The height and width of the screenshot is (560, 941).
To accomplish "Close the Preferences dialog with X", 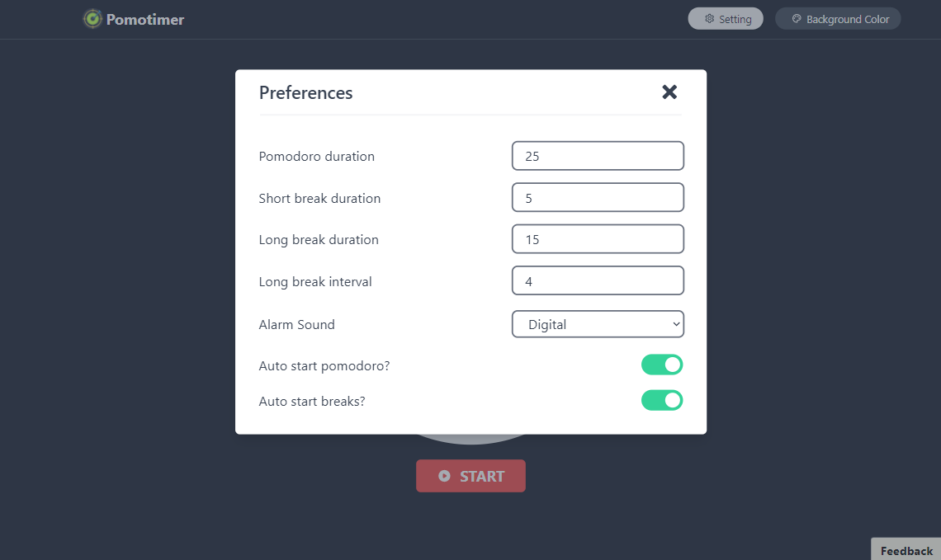I will click(x=669, y=92).
